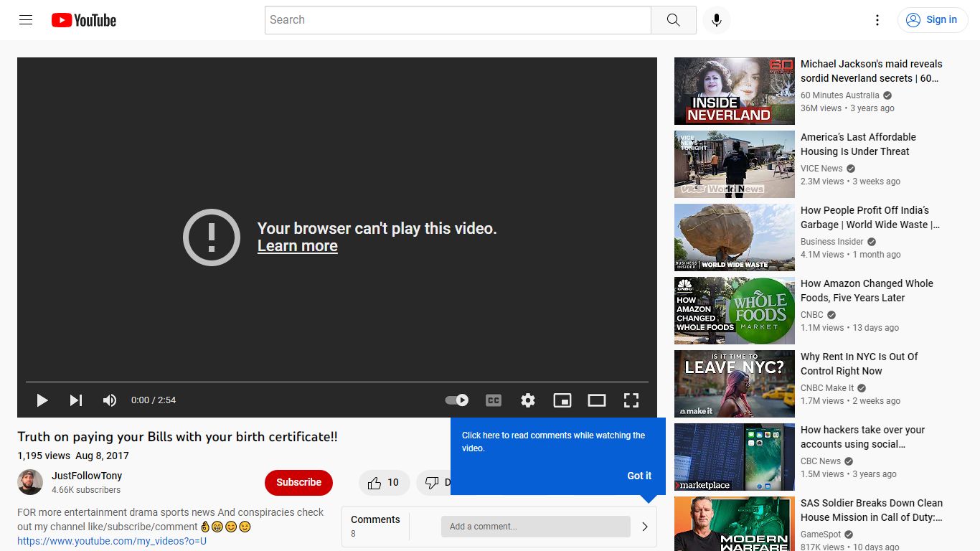Mute the video volume
The height and width of the screenshot is (551, 980).
[x=110, y=400]
